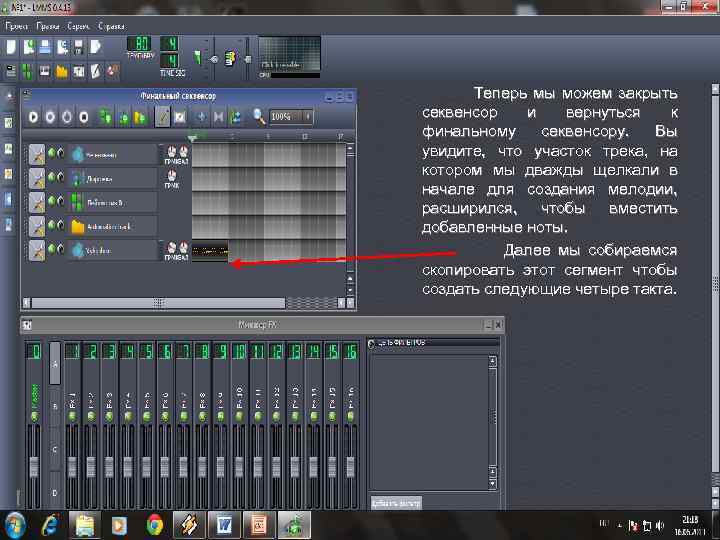720x540 pixels.
Task: Mute FX channel 1 in the mixer
Action: (72, 416)
